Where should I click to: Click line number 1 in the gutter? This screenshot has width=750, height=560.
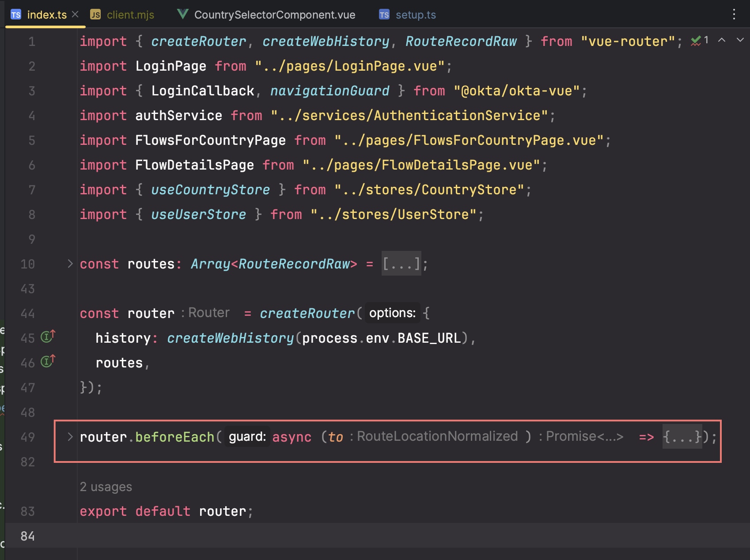pos(32,41)
